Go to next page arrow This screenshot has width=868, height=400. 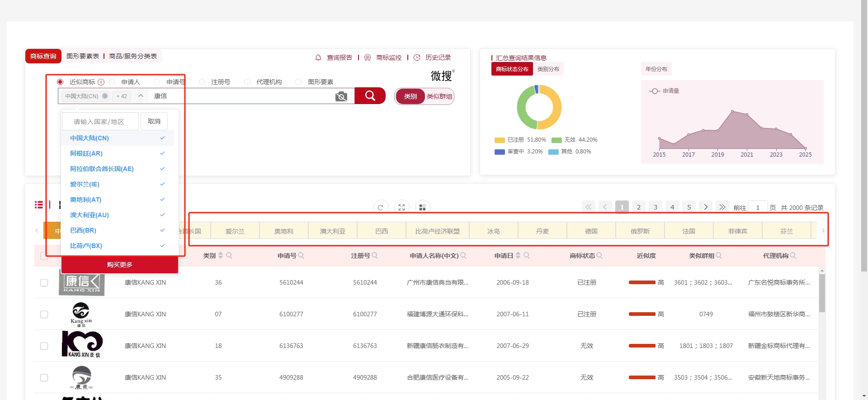tap(706, 207)
